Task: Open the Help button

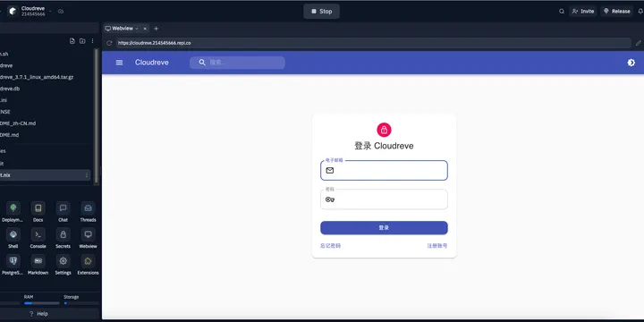Action: (38, 314)
